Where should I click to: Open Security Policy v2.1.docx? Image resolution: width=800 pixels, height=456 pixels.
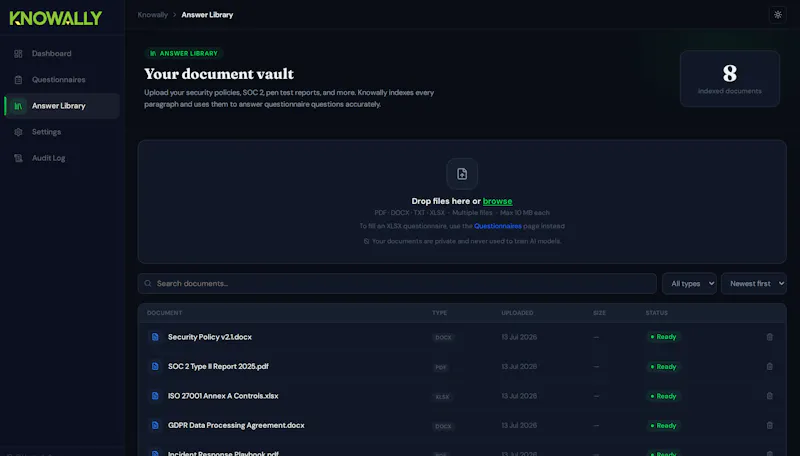[x=210, y=337]
